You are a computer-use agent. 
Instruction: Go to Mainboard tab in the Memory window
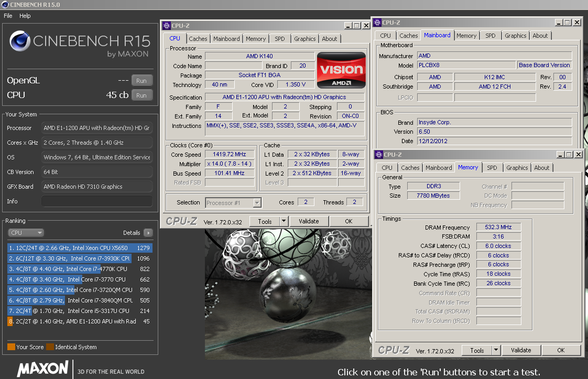point(439,168)
